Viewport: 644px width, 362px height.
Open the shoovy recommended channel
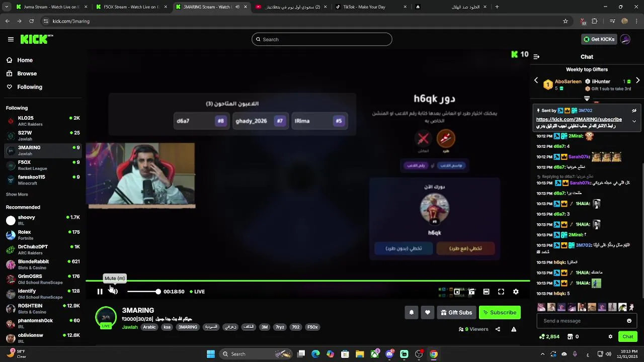[43, 220]
